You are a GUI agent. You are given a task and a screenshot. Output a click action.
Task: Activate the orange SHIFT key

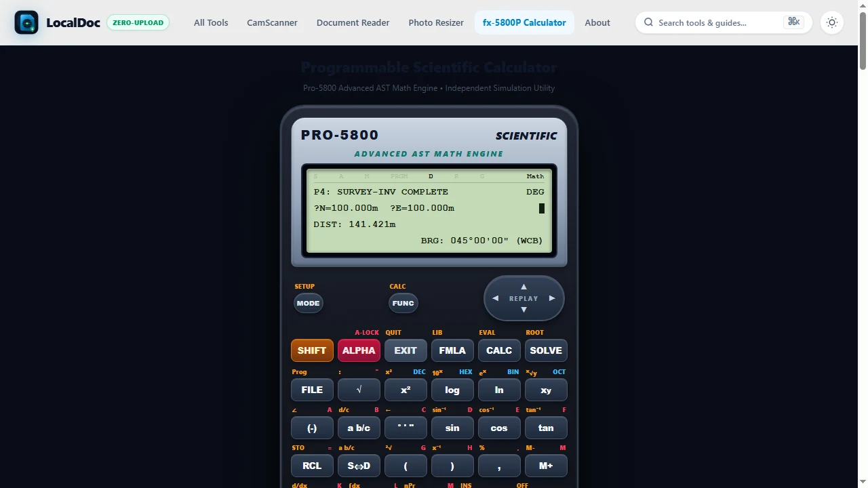(312, 350)
